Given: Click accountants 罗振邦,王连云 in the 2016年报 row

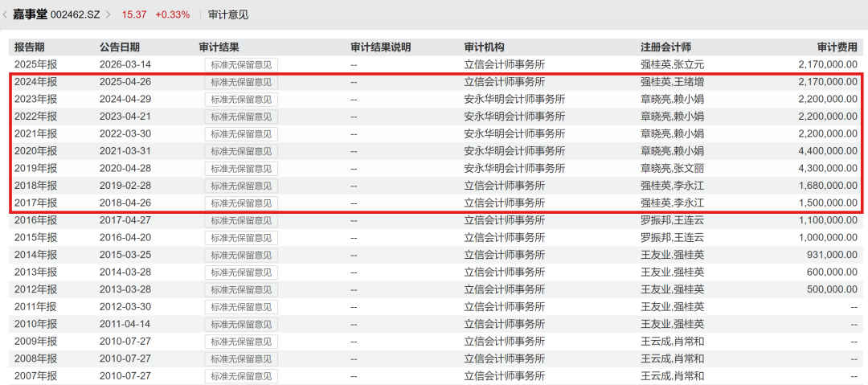Looking at the screenshot, I should 672,220.
